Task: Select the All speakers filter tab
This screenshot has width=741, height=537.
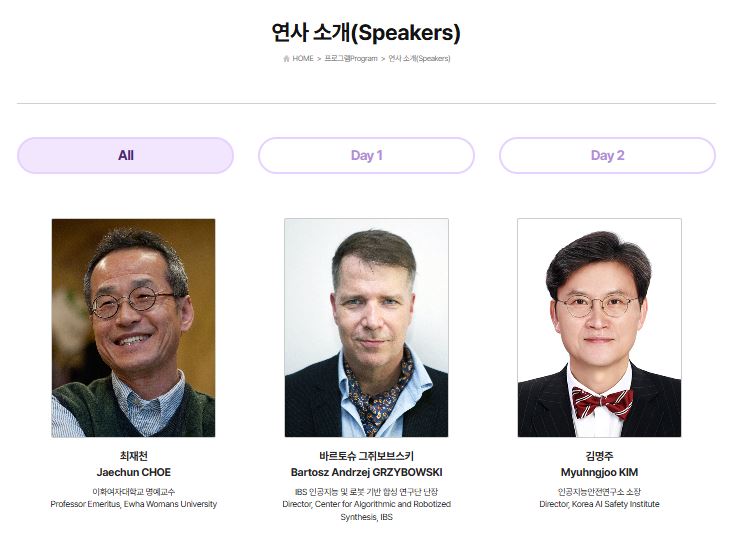Action: coord(125,155)
